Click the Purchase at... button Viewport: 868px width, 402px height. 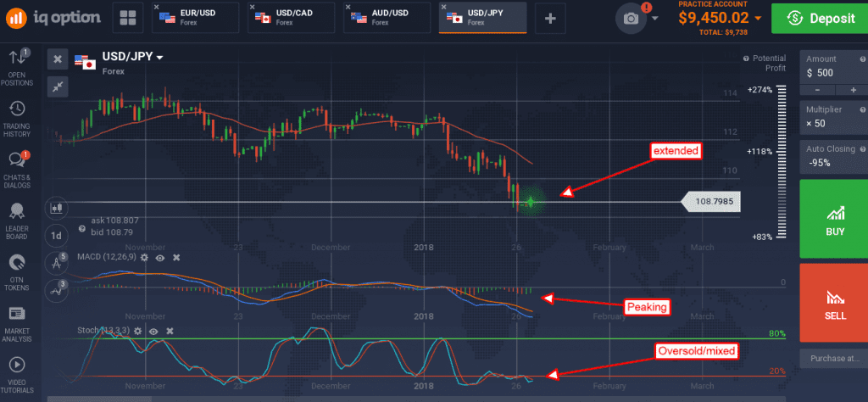[x=834, y=358]
